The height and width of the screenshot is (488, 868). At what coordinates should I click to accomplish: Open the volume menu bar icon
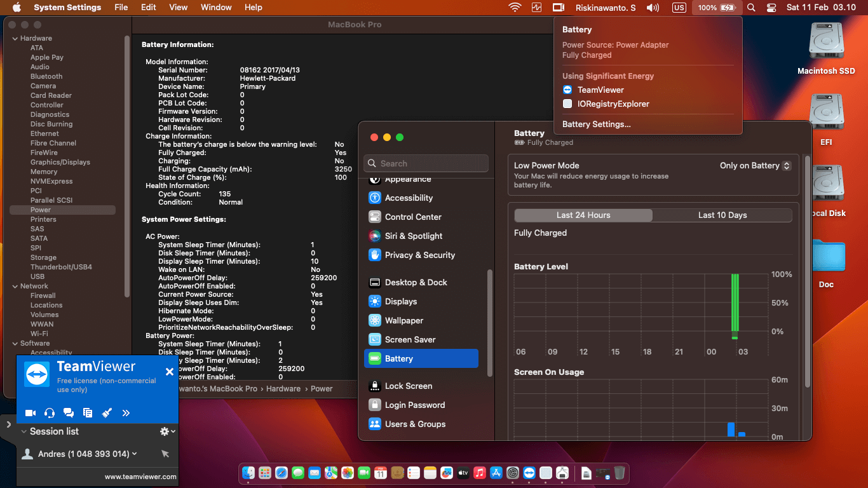click(x=653, y=8)
